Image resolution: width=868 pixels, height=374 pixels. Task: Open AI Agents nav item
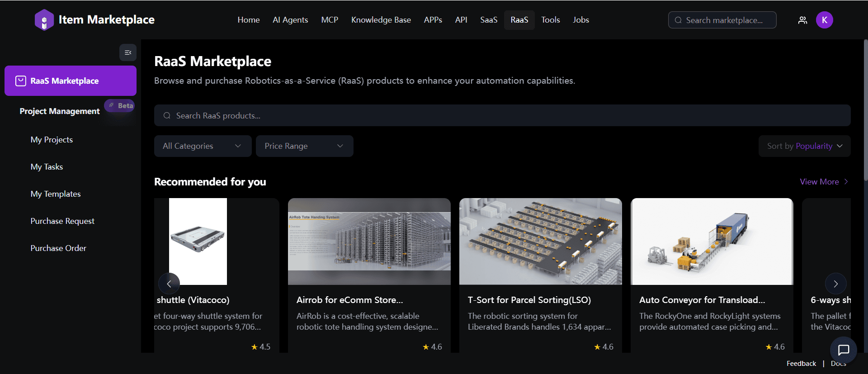[x=290, y=20]
